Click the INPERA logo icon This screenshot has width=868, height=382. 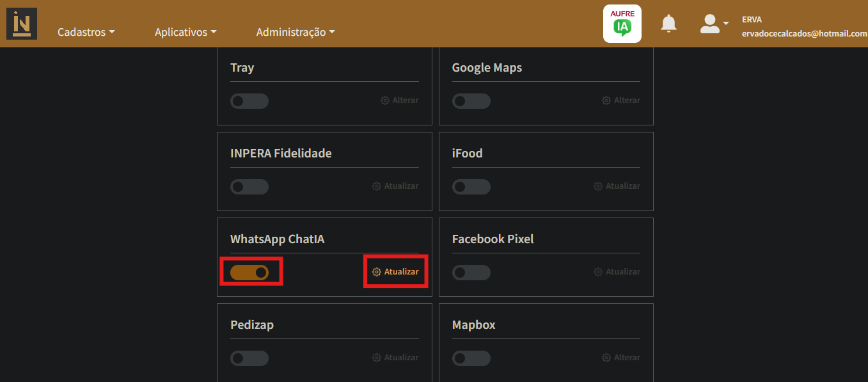[22, 24]
